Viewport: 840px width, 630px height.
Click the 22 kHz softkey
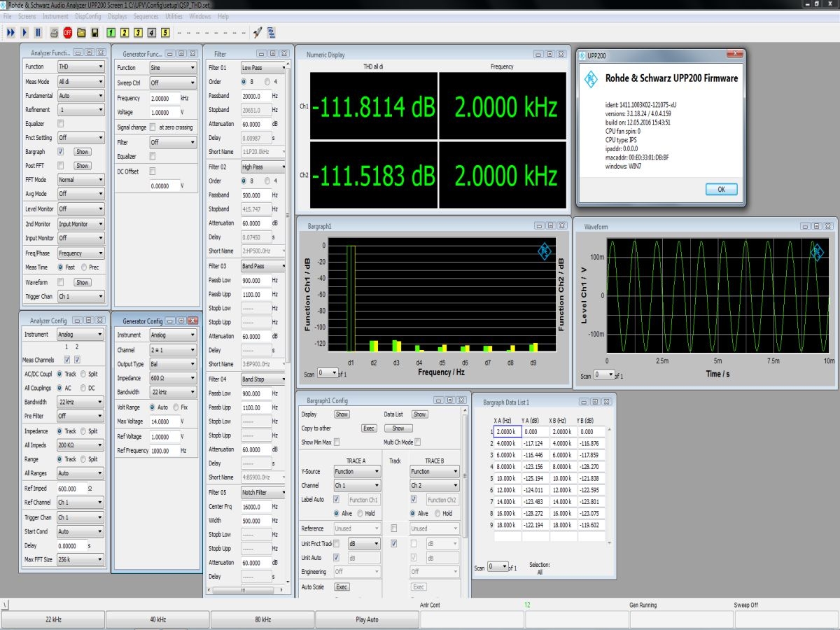coord(52,619)
